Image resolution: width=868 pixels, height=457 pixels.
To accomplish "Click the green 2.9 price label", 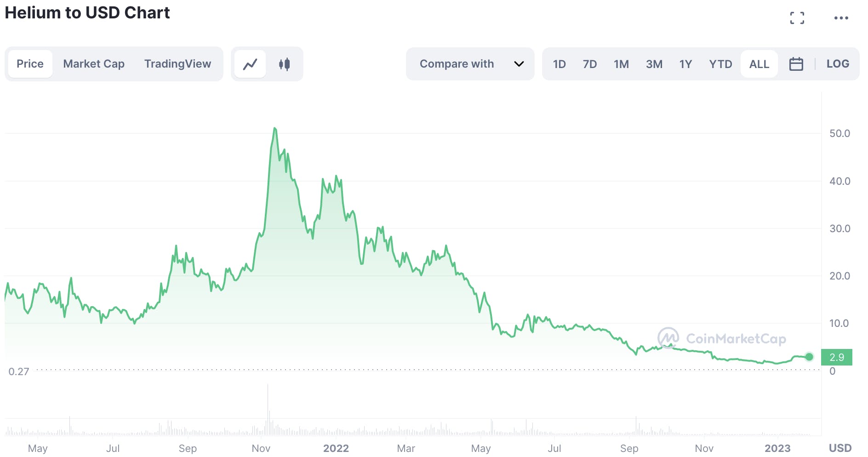I will 836,357.
